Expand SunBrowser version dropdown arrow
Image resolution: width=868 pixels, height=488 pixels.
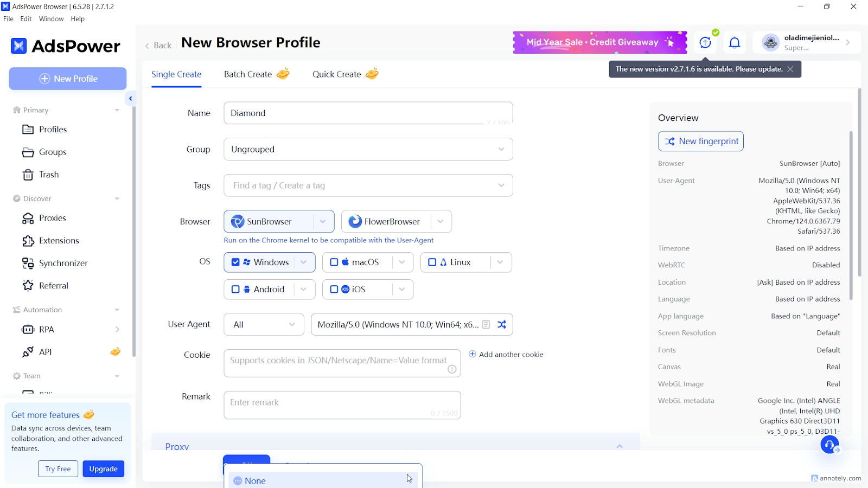click(x=323, y=221)
